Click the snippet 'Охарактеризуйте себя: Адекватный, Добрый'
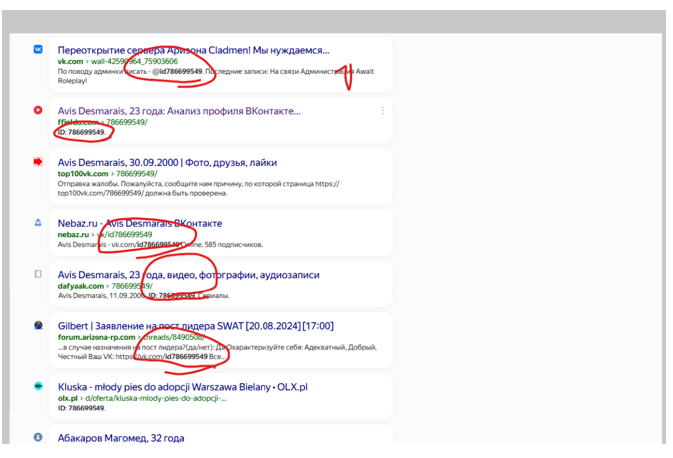This screenshot has height=458, width=673. coord(301,347)
